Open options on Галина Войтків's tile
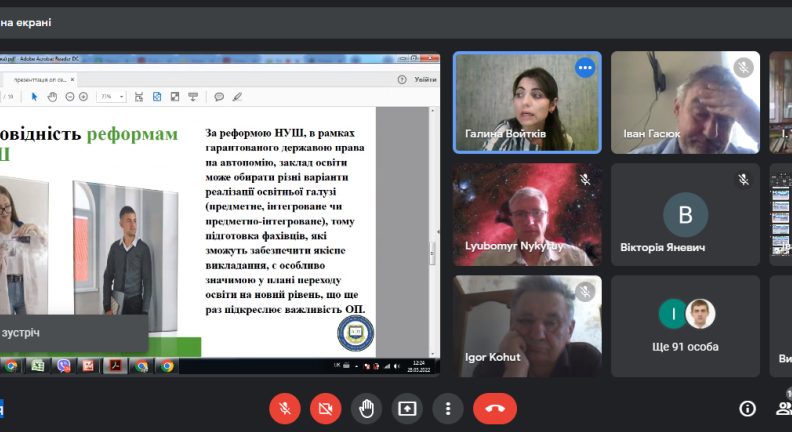Screen dimensions: 792x432 click(x=585, y=68)
